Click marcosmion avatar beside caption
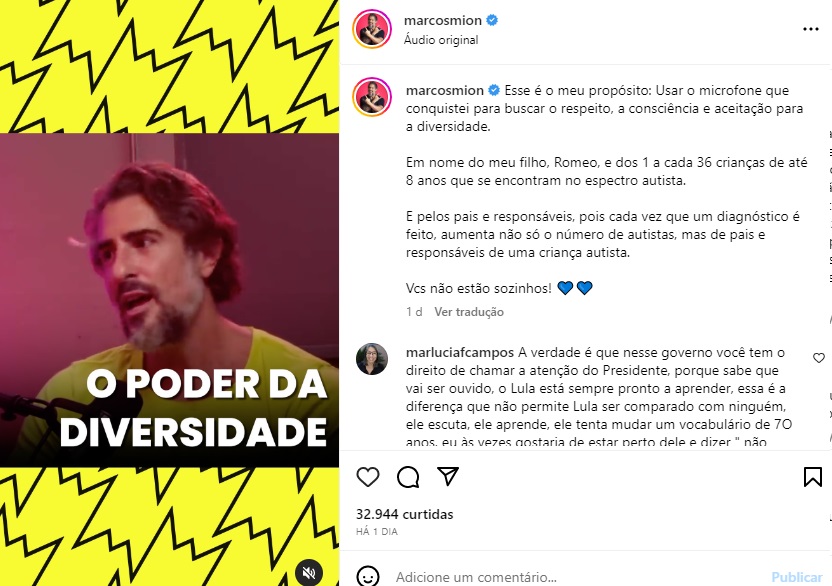 tap(372, 97)
